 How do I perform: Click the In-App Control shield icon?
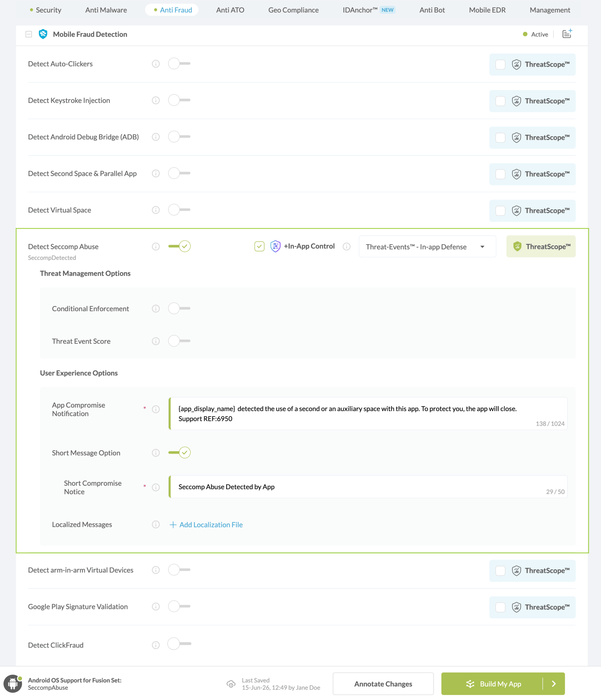276,246
